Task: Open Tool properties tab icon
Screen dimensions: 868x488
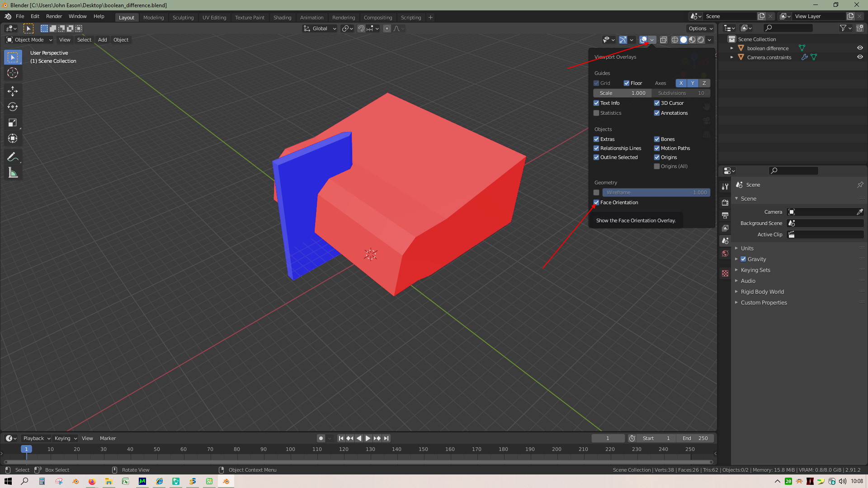Action: pyautogui.click(x=725, y=186)
